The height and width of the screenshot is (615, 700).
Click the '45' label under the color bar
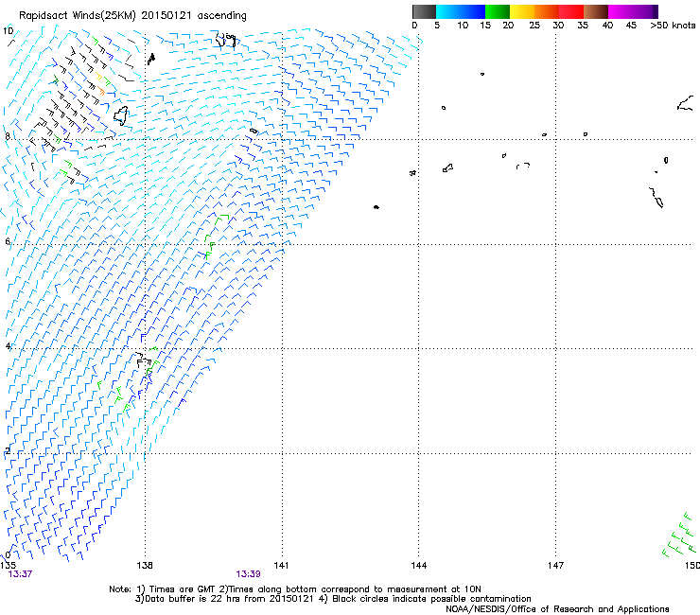point(631,26)
